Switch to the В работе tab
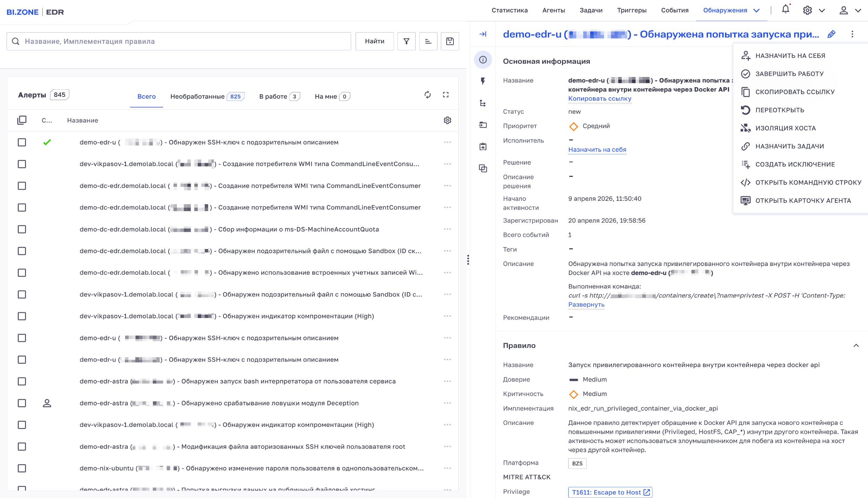Screen dimensions: 868x498 [x=279, y=96]
